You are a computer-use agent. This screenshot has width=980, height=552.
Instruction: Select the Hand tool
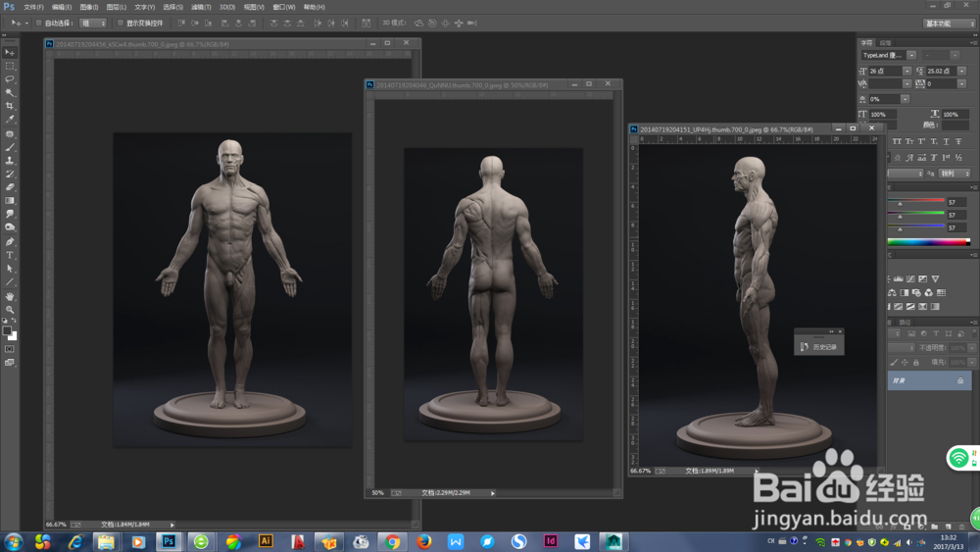click(x=10, y=296)
